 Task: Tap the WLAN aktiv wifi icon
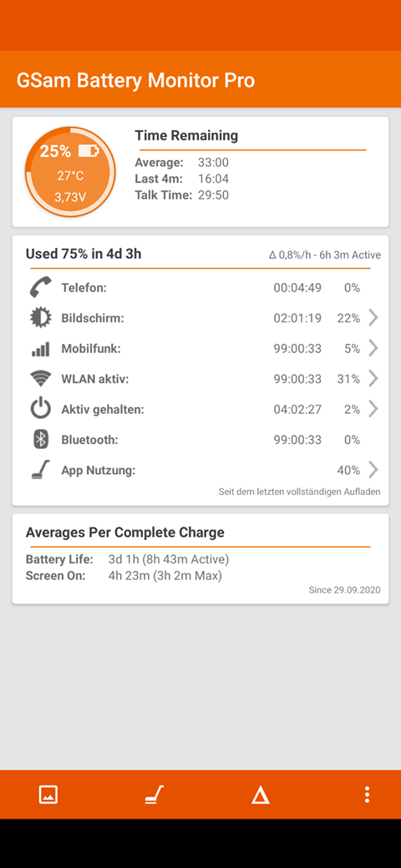coord(40,379)
